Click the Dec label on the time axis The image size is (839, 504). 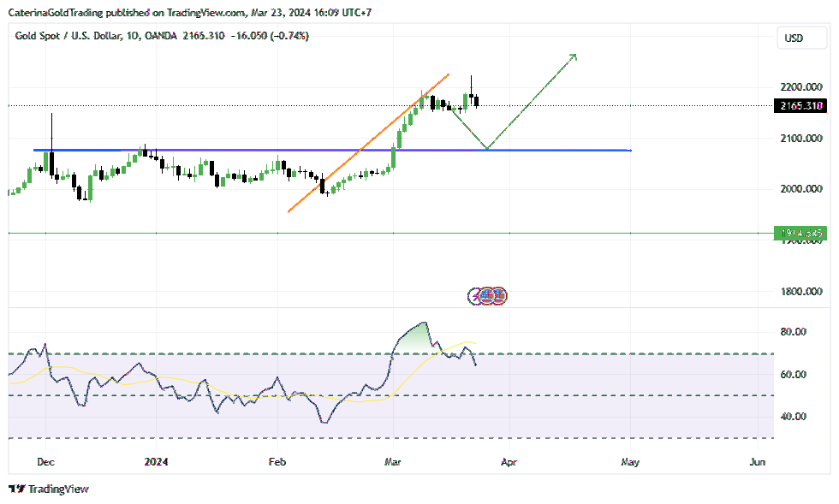tap(46, 462)
